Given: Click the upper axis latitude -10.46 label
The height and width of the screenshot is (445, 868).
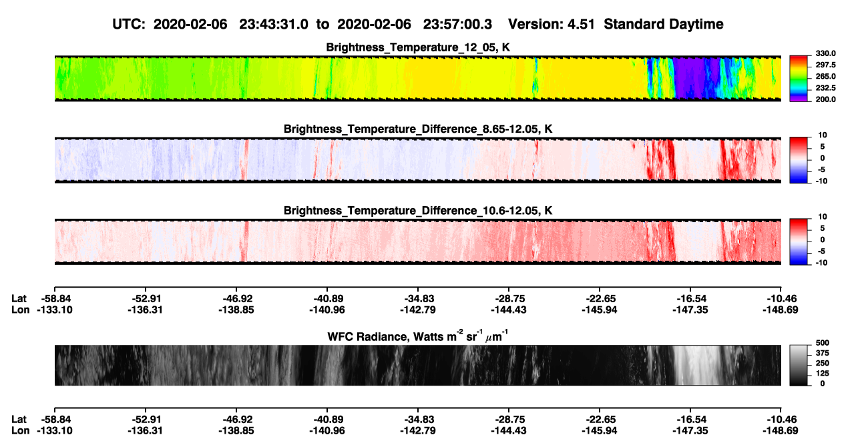Looking at the screenshot, I should tap(781, 298).
